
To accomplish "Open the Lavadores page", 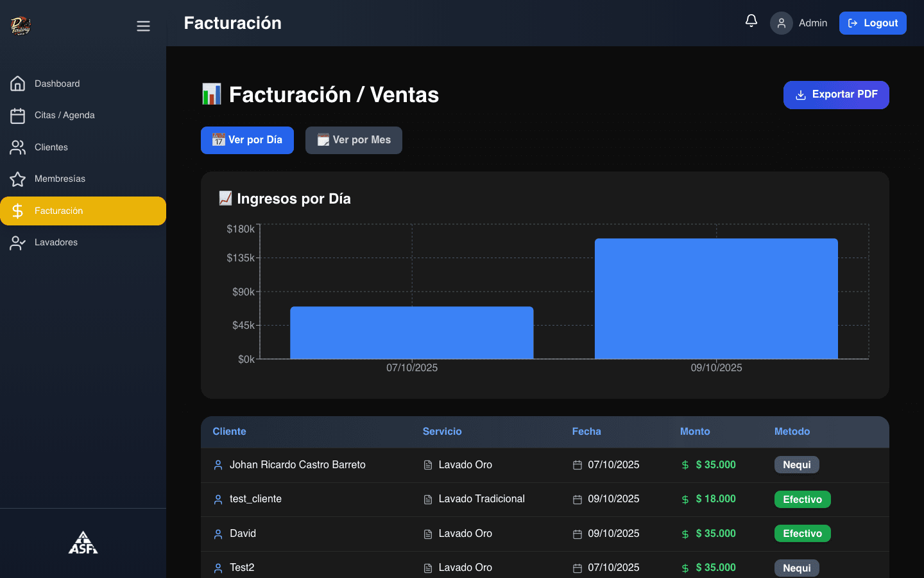I will coord(83,243).
